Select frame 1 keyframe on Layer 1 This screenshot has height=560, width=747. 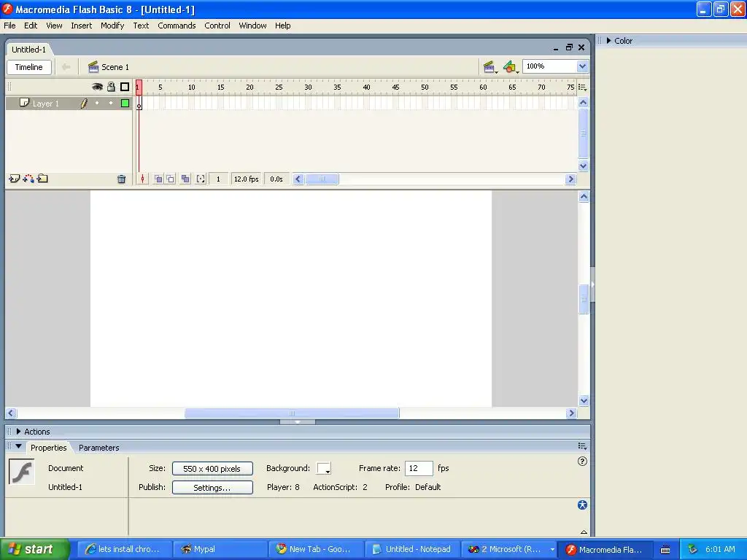click(x=139, y=104)
